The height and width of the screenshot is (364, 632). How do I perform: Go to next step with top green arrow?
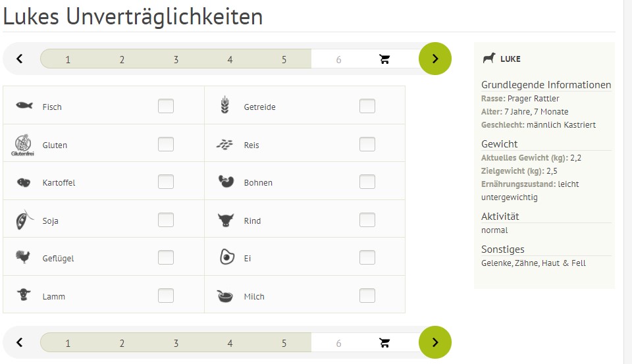(435, 59)
